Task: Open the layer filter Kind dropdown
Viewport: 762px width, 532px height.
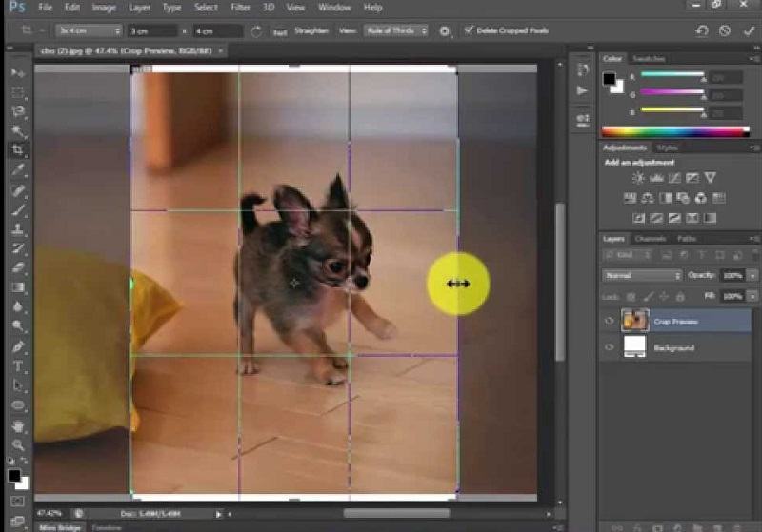Action: pos(629,255)
